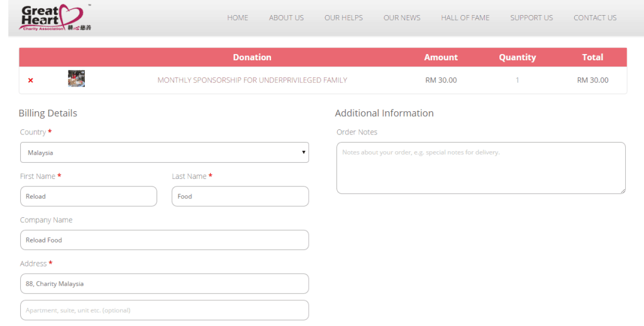The image size is (644, 326).
Task: Click the Company Name field
Action: tap(164, 240)
